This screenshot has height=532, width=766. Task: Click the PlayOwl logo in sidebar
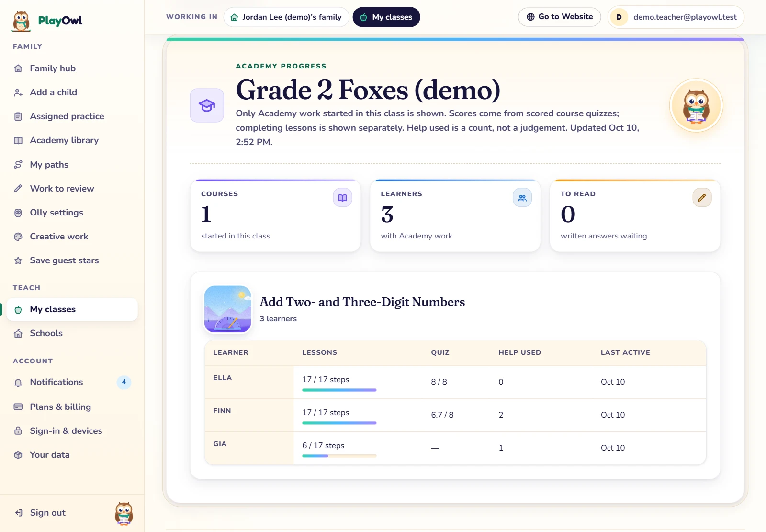point(47,21)
